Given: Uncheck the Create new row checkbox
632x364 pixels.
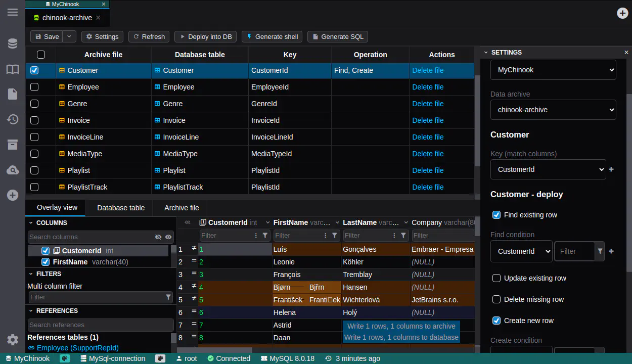Looking at the screenshot, I should pos(496,321).
